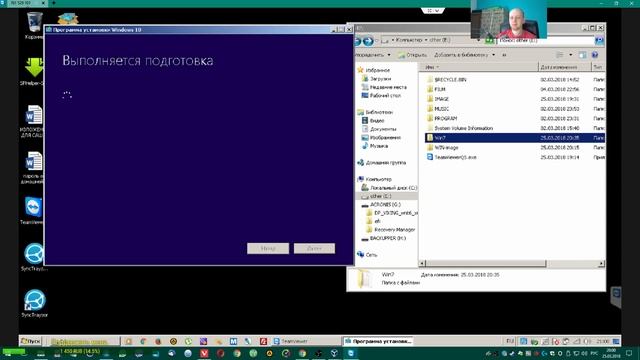The height and width of the screenshot is (360, 640).
Task: Click the Explorer address bar path
Action: (431, 40)
